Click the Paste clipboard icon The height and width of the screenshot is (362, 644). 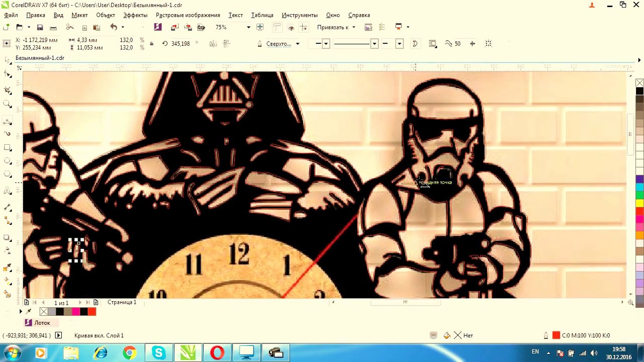97,27
